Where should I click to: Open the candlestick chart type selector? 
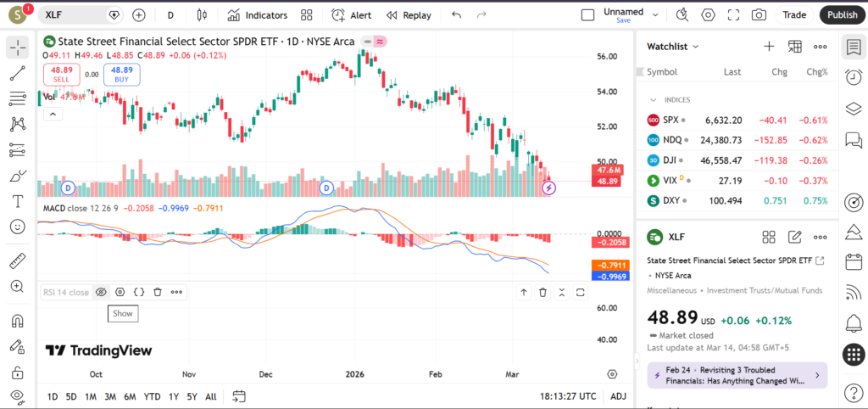(x=201, y=14)
